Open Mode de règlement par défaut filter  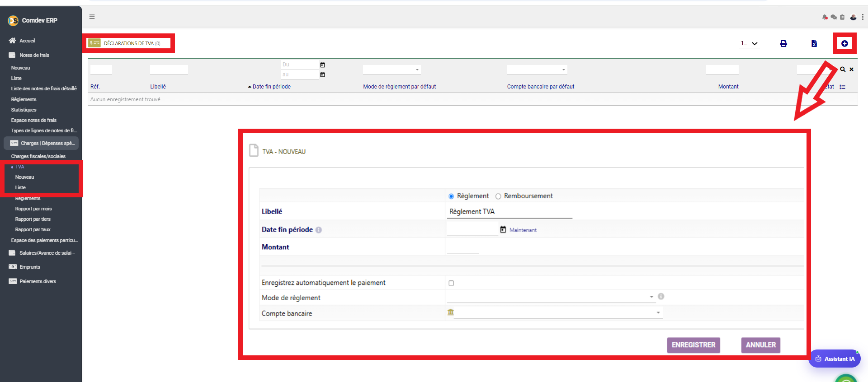click(392, 70)
